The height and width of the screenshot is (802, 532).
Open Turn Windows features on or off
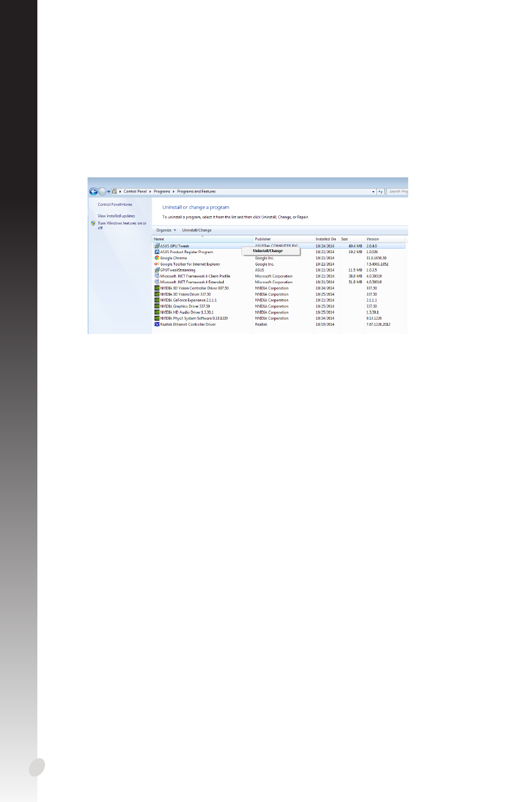coord(122,225)
